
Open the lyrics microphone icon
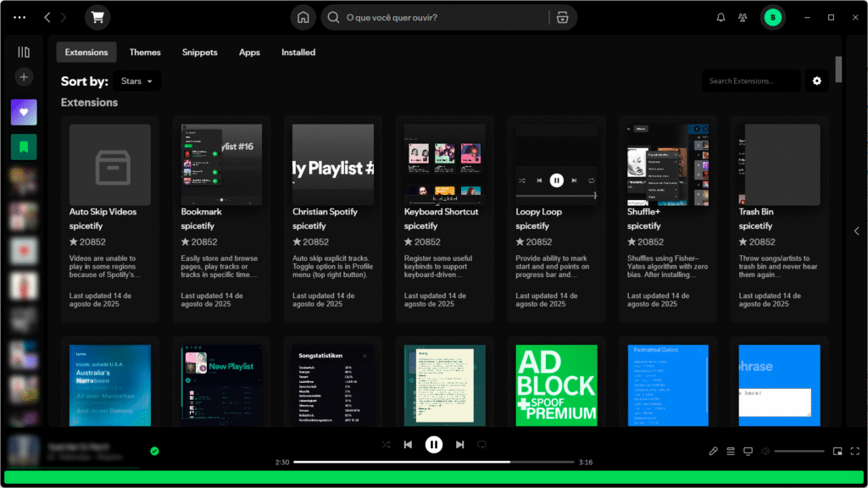click(714, 452)
